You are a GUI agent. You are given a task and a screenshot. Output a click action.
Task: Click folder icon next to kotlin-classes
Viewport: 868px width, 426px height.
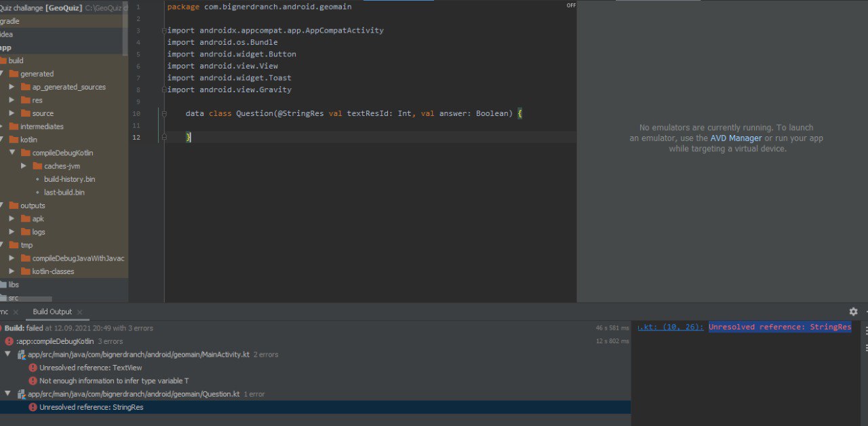tap(26, 271)
